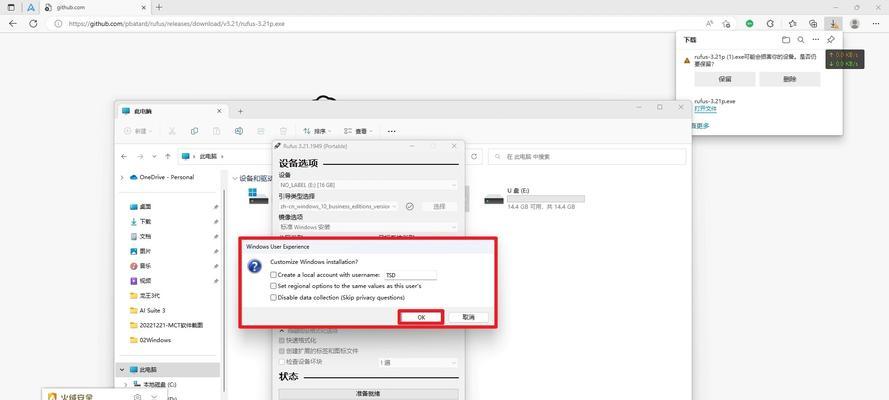Toggle 创建扩展的标签和图标文件 checkbox in Rufus
889x400 pixels.
(282, 351)
